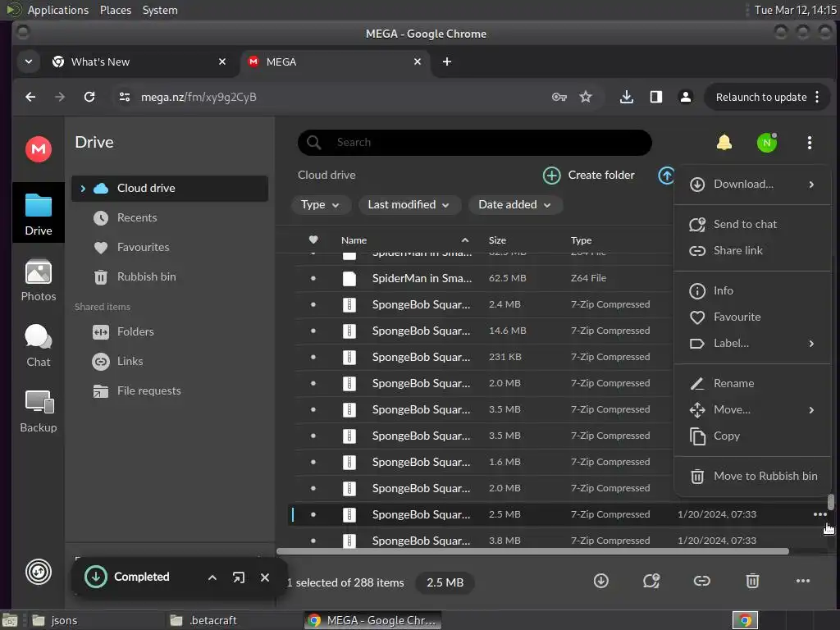The width and height of the screenshot is (840, 630).
Task: Reload the page in Chrome
Action: 89,97
